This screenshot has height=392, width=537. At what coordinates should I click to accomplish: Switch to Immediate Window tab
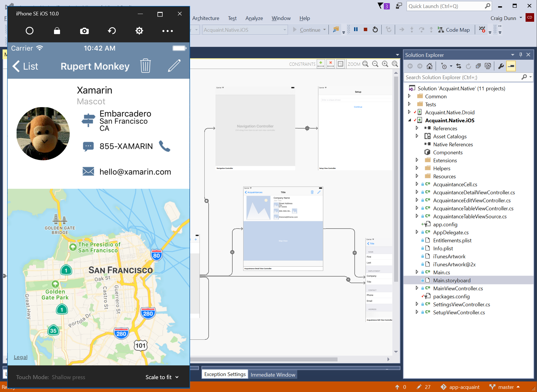pos(273,375)
